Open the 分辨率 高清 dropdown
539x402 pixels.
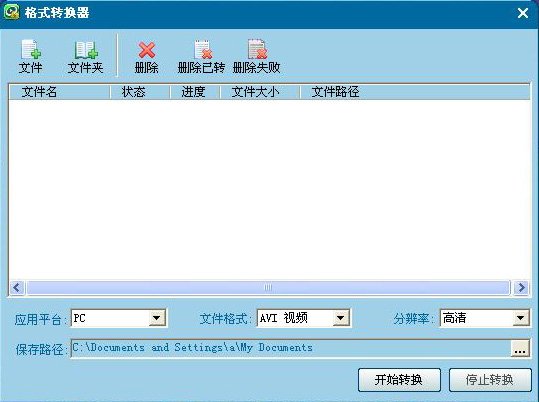tap(521, 318)
